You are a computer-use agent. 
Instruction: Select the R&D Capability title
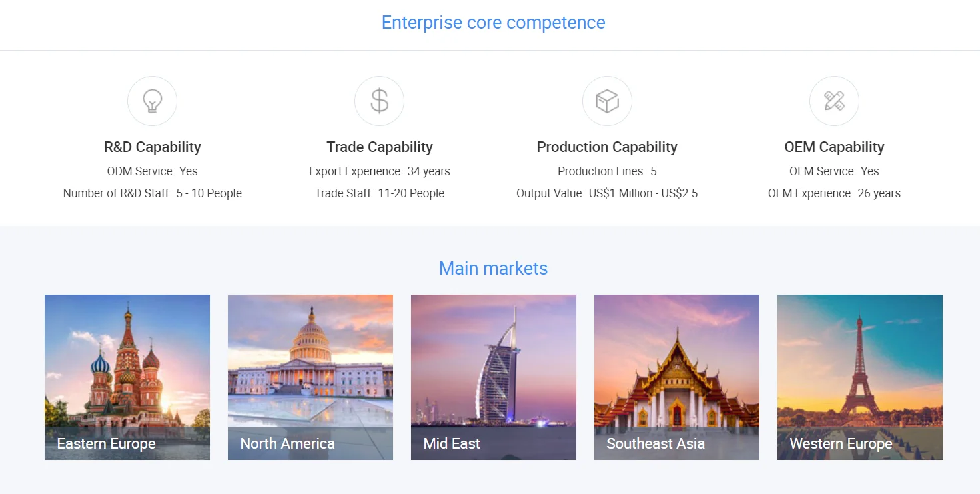click(153, 147)
